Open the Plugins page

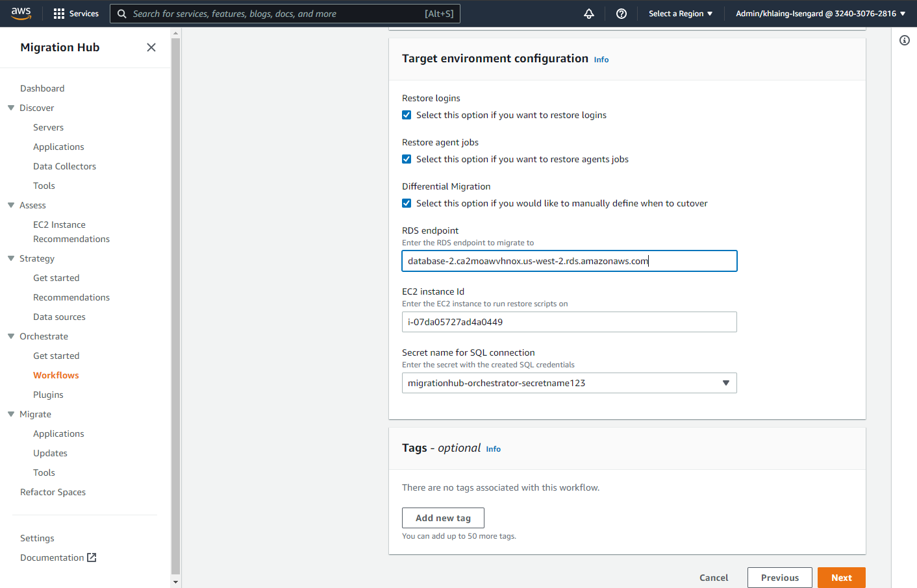[48, 395]
